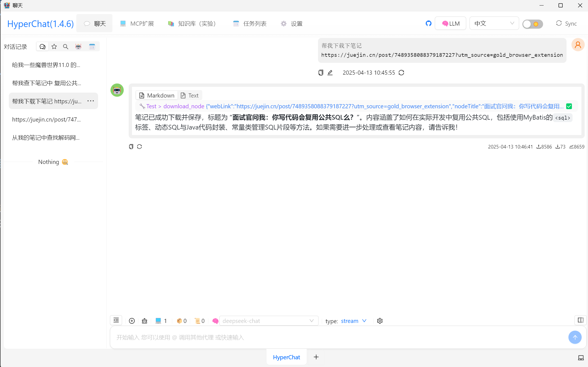Click the output tokens count 73
Screen dimensions: 588x367
560,147
